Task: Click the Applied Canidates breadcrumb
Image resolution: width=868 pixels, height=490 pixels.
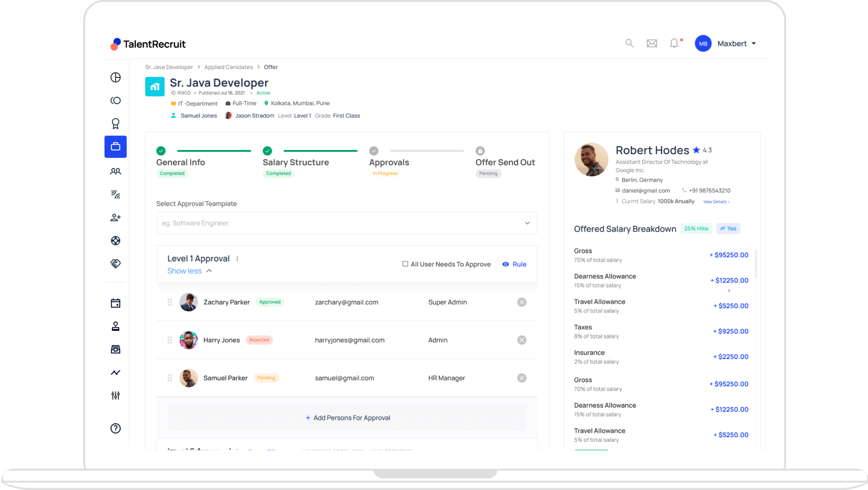Action: click(x=228, y=67)
